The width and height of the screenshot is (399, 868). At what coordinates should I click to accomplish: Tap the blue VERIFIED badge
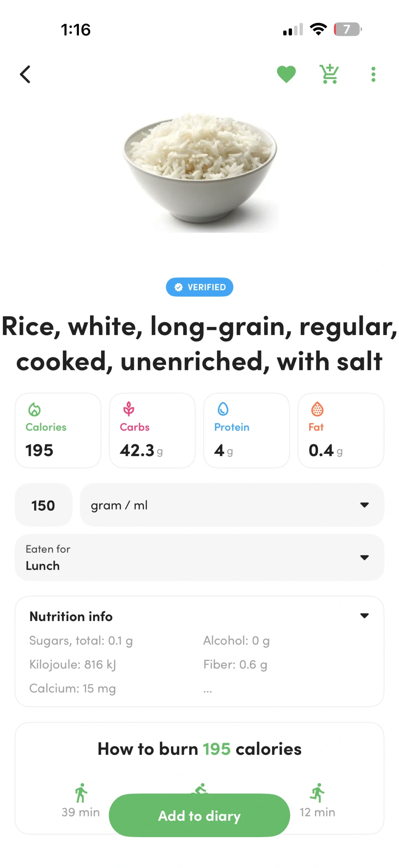point(199,287)
